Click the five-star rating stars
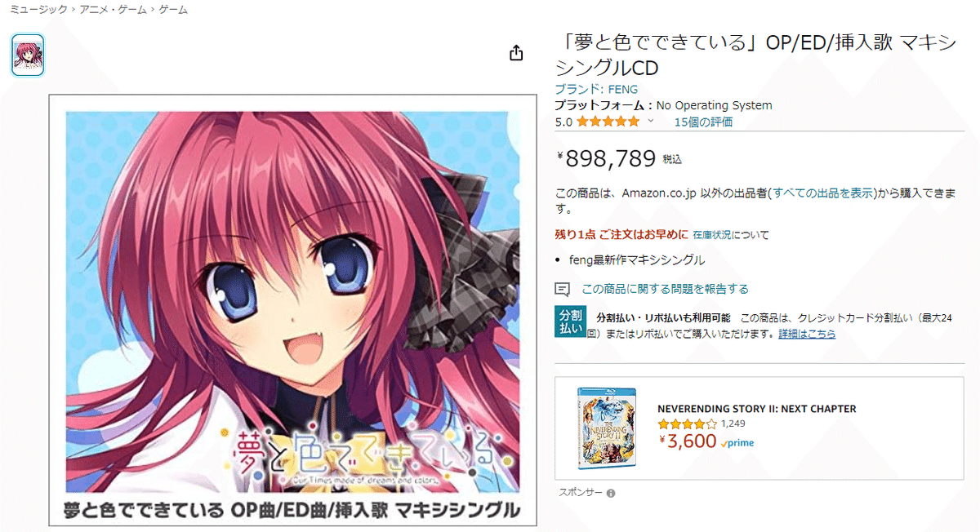Viewport: 980px width, 532px height. 608,122
